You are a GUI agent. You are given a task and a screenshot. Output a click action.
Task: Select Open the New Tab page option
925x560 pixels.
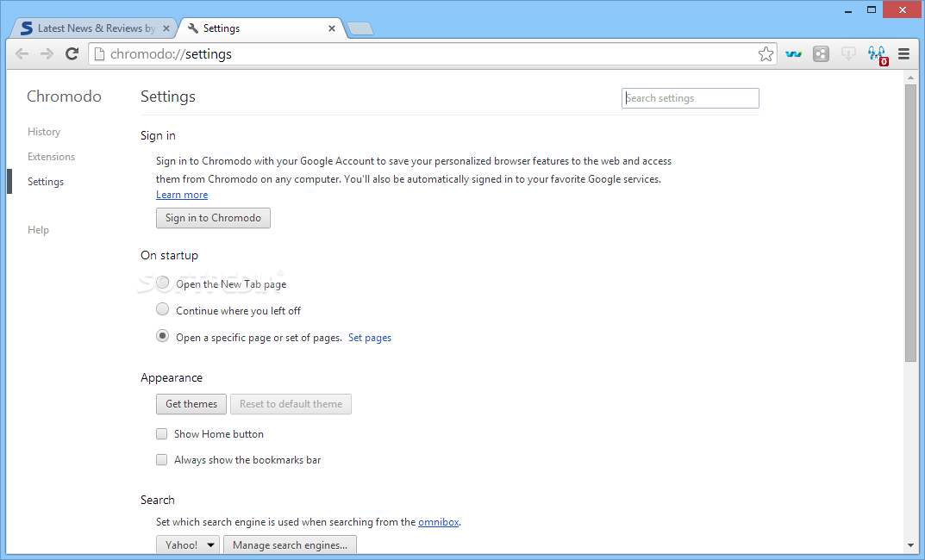pyautogui.click(x=162, y=283)
